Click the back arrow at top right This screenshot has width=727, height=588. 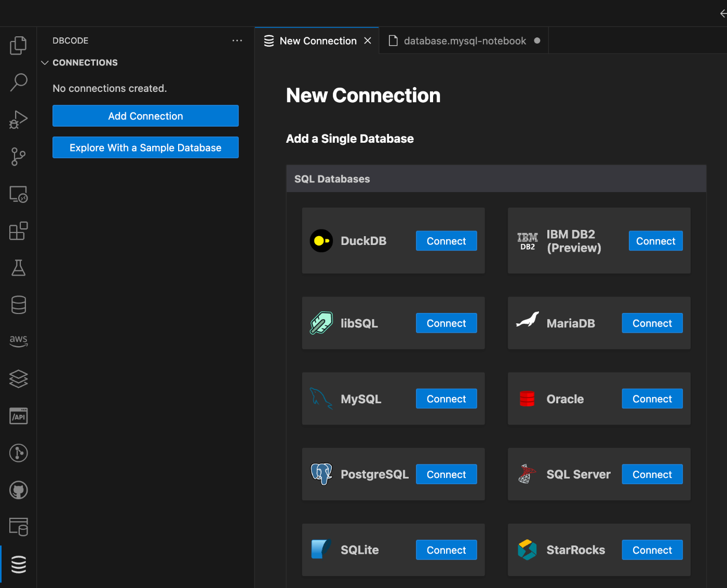coord(723,13)
